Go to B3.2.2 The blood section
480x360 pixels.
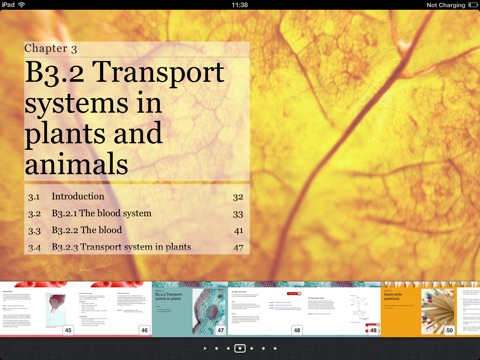coord(137,230)
